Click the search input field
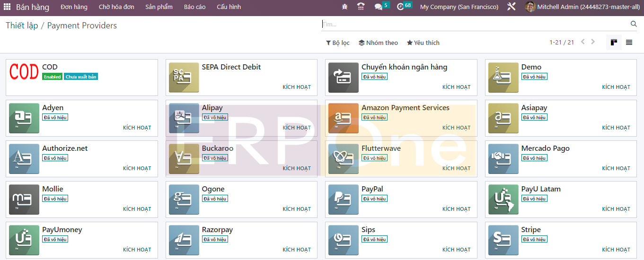This screenshot has width=644, height=260. (x=473, y=24)
